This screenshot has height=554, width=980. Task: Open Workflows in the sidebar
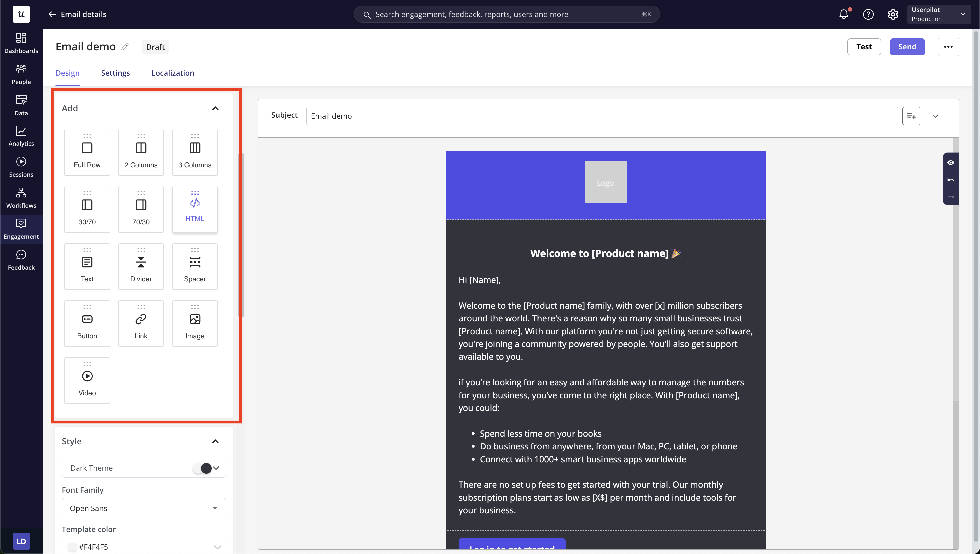tap(21, 198)
